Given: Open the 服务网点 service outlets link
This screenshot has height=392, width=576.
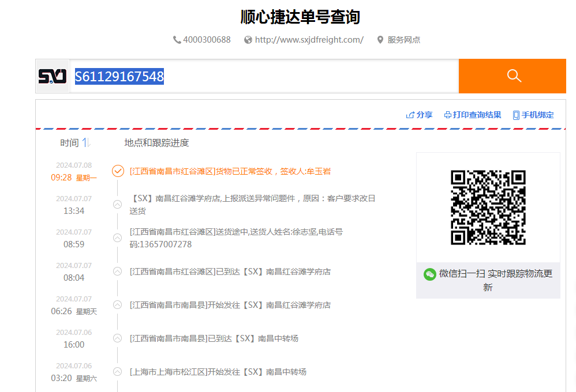Looking at the screenshot, I should [x=403, y=40].
